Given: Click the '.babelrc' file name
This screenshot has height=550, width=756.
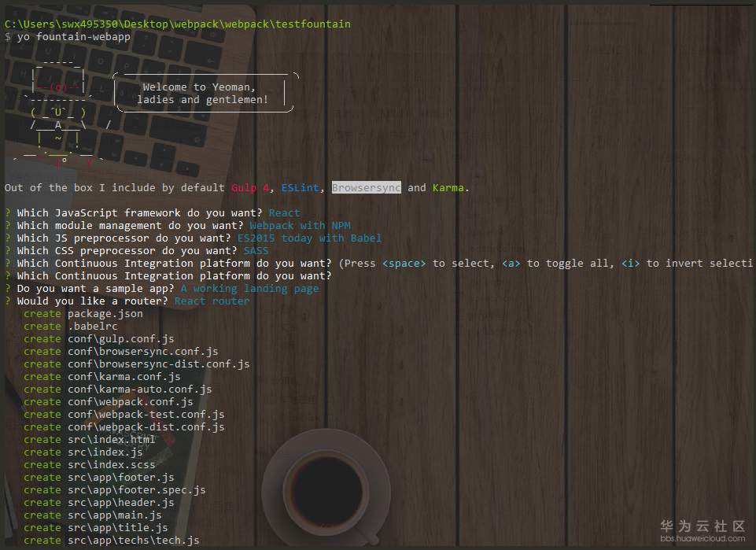Looking at the screenshot, I should 93,327.
